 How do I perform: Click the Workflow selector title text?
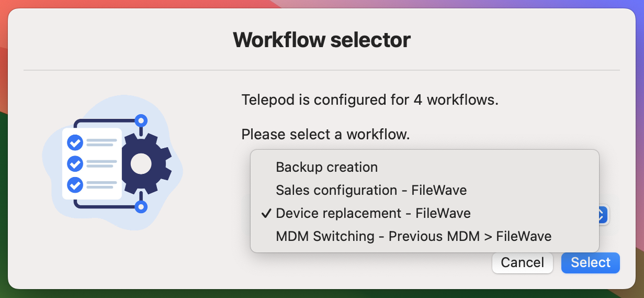tap(322, 40)
